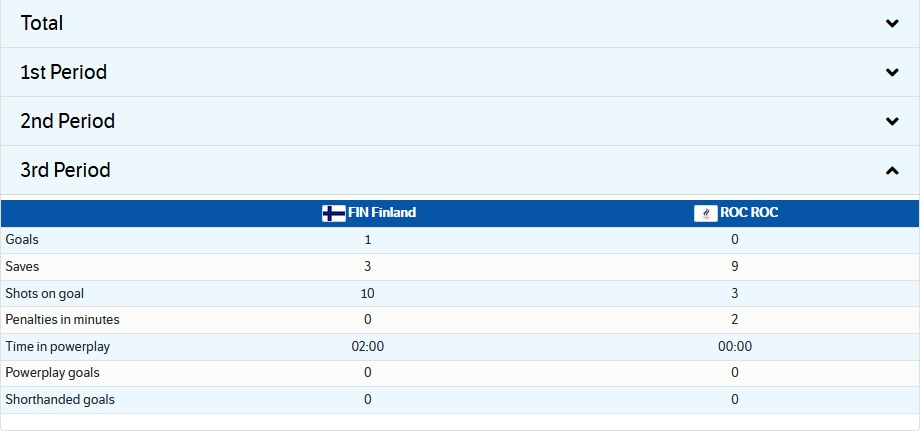Expand the Total section chevron

pyautogui.click(x=892, y=24)
